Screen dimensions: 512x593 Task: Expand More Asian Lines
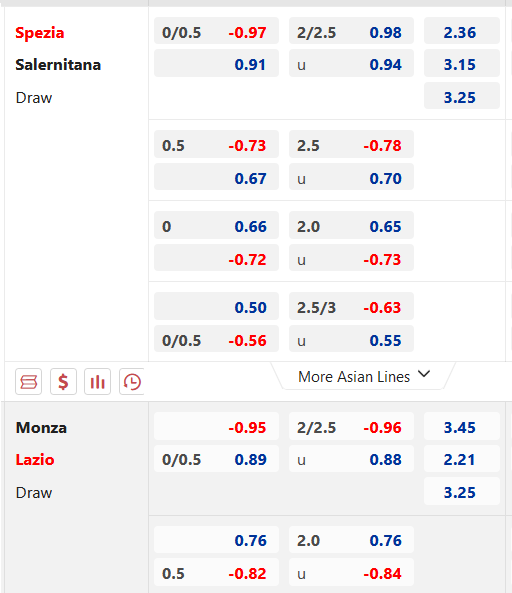(x=363, y=376)
